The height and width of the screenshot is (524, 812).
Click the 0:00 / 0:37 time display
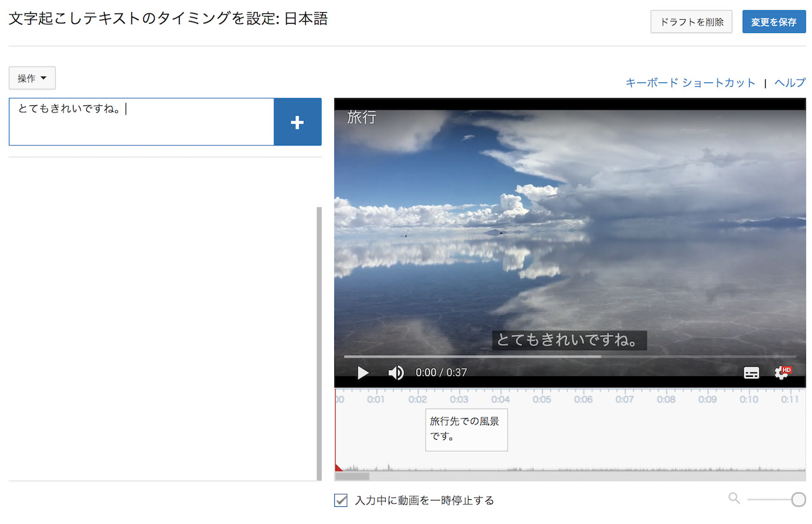tap(442, 372)
